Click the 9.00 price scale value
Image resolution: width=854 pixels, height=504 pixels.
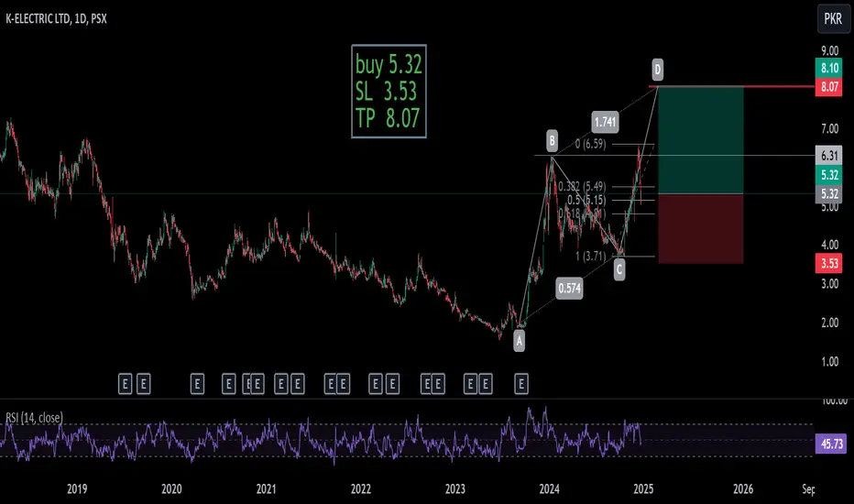coord(829,50)
